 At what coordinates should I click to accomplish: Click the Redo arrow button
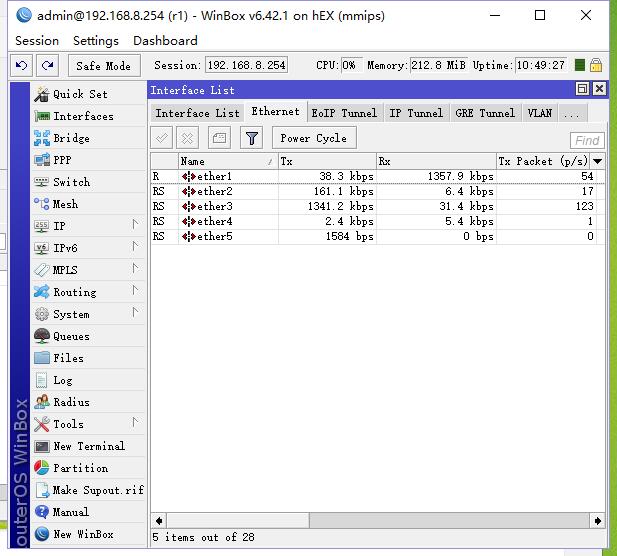pyautogui.click(x=48, y=65)
